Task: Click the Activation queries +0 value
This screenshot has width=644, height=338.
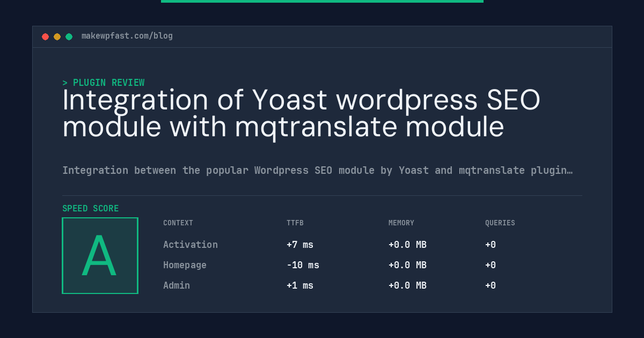Action: (491, 245)
